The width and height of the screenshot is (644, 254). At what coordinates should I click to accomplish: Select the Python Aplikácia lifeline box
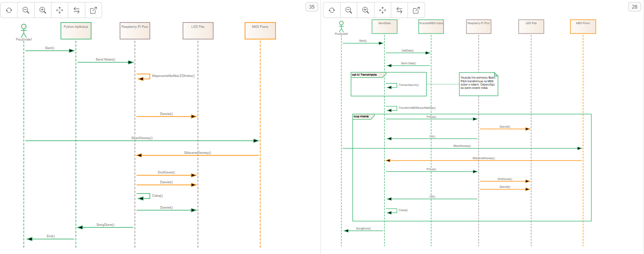point(76,31)
